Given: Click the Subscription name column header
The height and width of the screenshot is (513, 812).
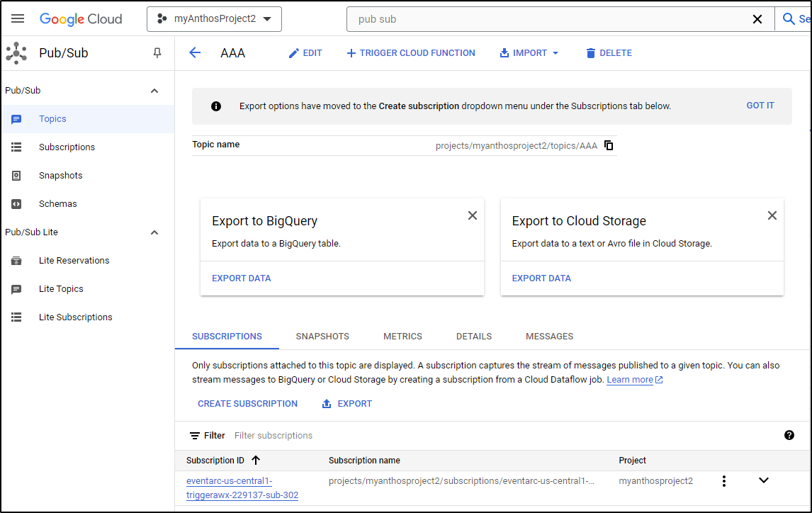Looking at the screenshot, I should (364, 460).
